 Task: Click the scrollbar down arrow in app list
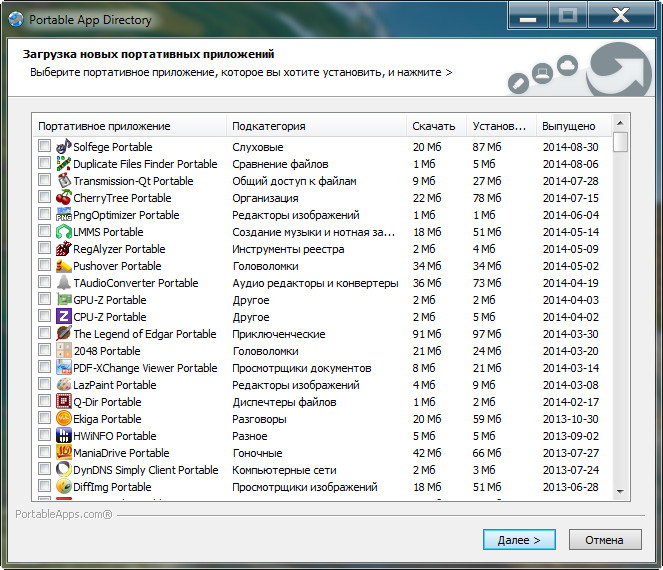pos(620,491)
